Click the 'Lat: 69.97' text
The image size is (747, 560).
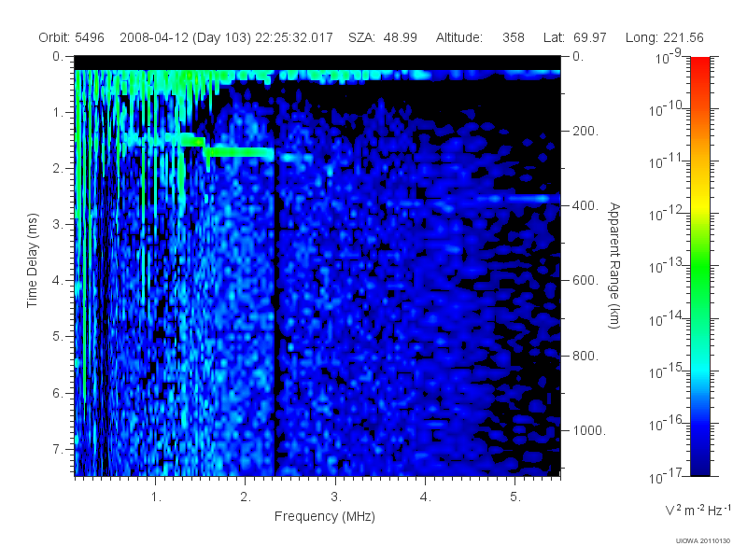[x=574, y=37]
